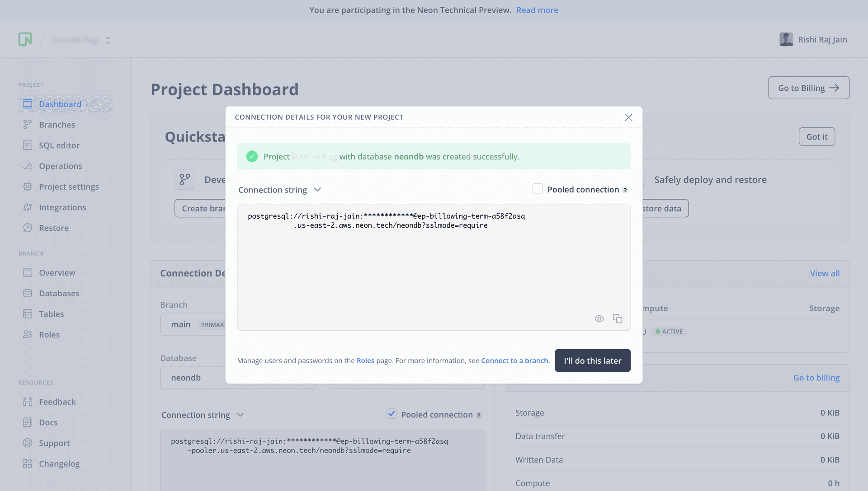Enable Pooled connection checkbox in the modal
868x491 pixels.
tap(538, 189)
